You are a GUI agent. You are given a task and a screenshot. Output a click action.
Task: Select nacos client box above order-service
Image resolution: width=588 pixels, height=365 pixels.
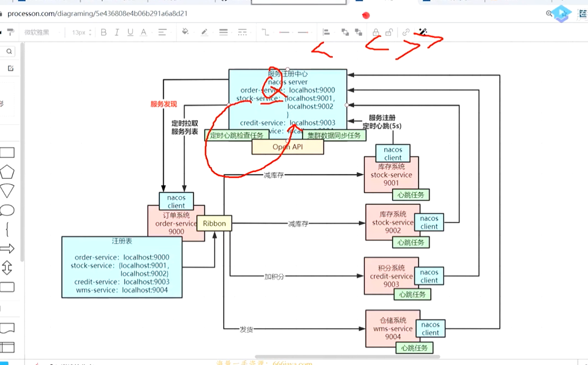(176, 201)
